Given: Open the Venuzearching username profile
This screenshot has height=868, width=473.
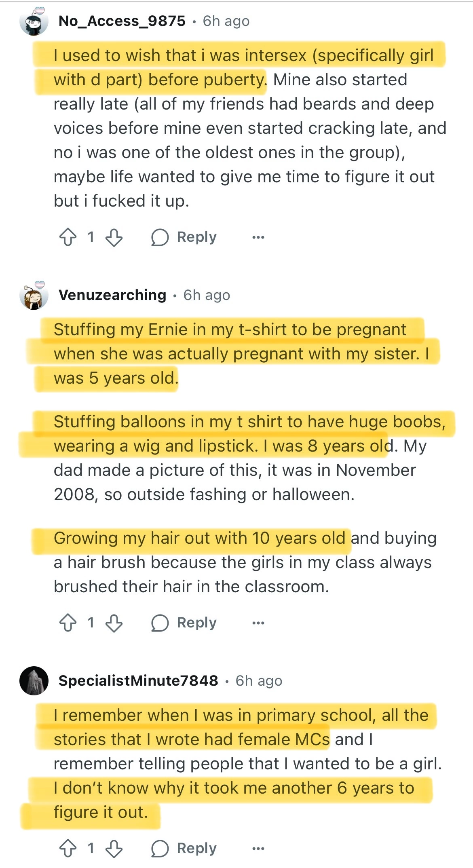Looking at the screenshot, I should pyautogui.click(x=112, y=295).
